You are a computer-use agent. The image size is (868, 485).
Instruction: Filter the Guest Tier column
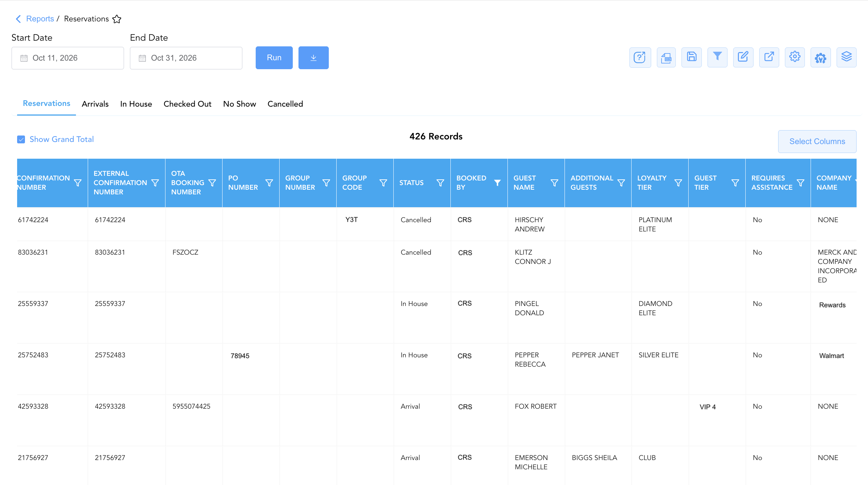(x=735, y=183)
